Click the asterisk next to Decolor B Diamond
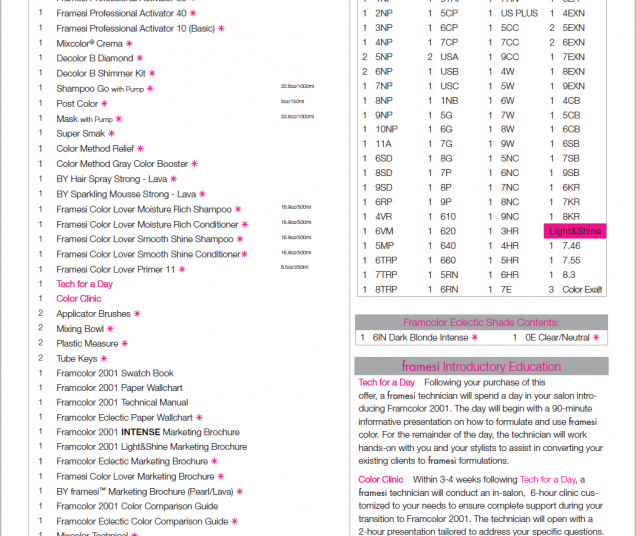The width and height of the screenshot is (636, 536). (140, 59)
